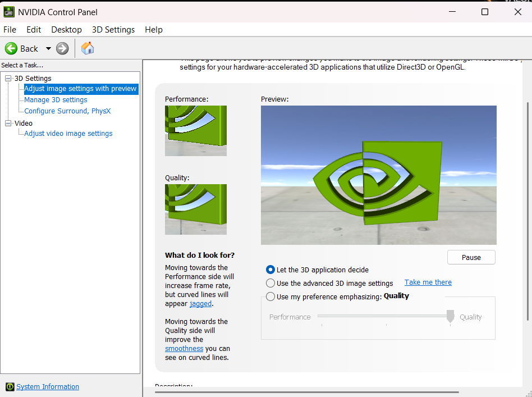This screenshot has width=532, height=397.
Task: Click the System Information icon
Action: point(10,386)
